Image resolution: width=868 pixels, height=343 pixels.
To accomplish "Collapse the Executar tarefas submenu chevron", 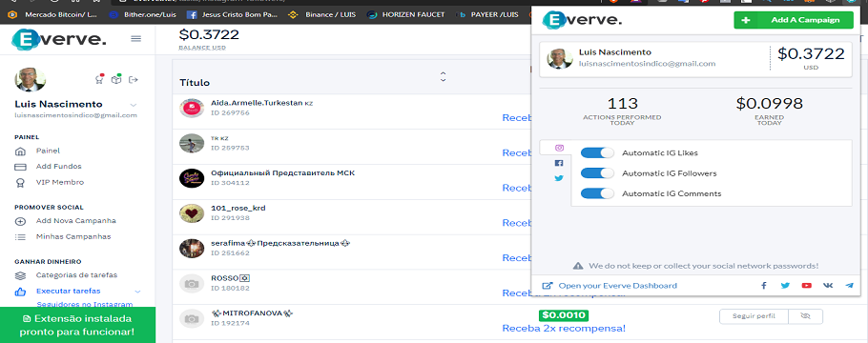I will click(138, 292).
